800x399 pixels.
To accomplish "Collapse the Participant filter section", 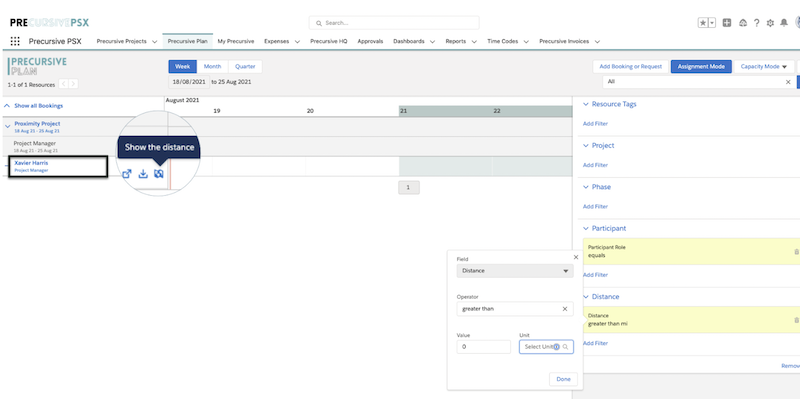I will tap(586, 229).
